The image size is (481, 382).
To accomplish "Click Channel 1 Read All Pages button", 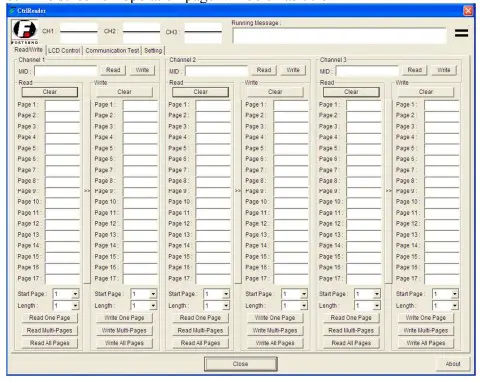I will pos(50,343).
